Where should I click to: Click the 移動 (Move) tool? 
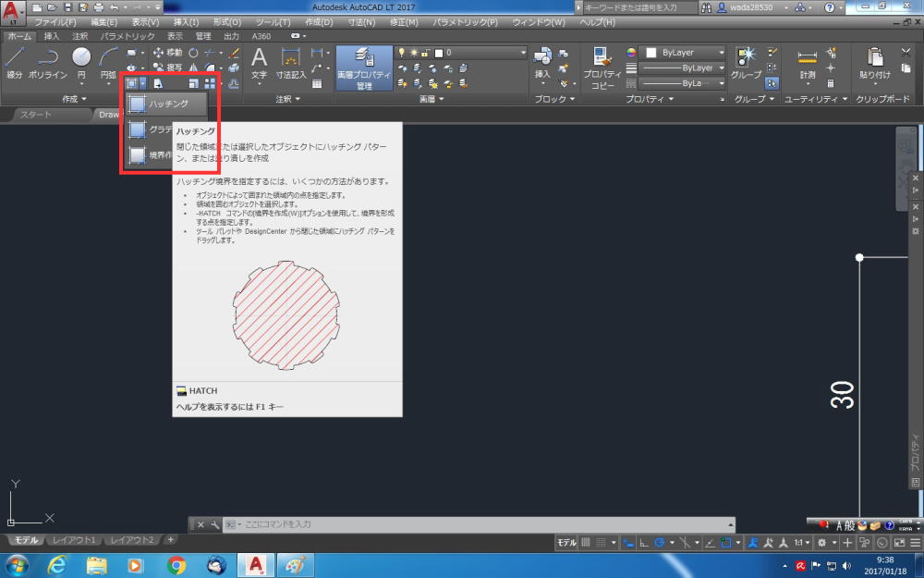click(x=167, y=53)
